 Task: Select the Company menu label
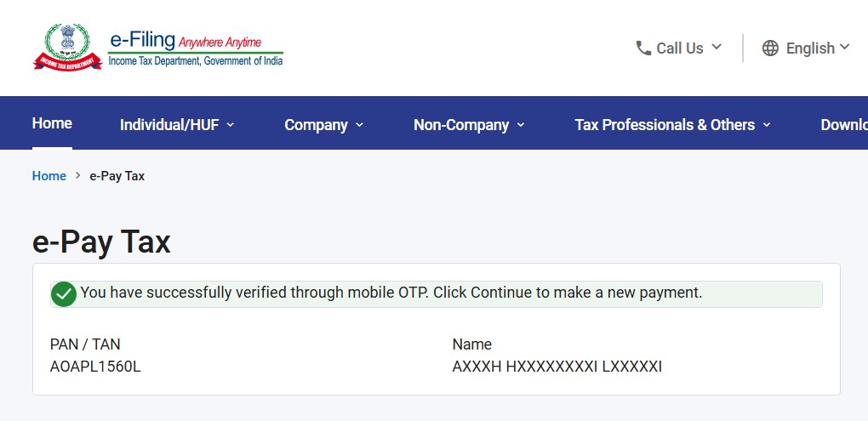[x=316, y=125]
